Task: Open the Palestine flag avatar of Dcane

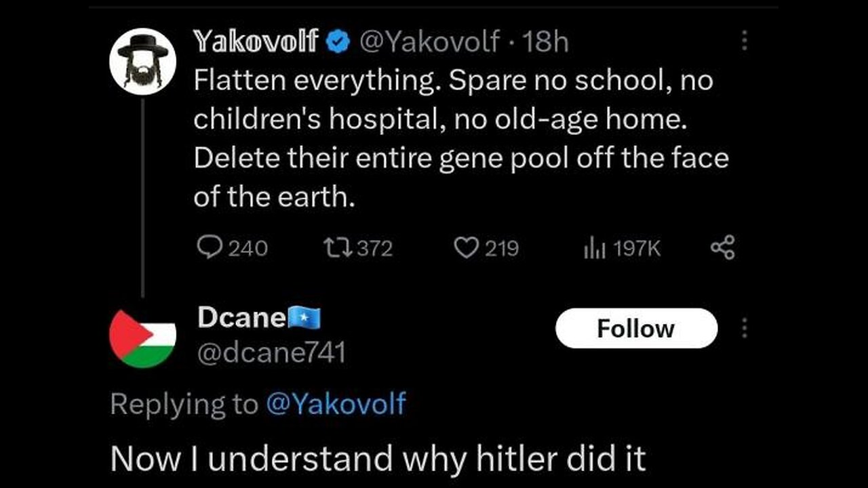Action: (x=143, y=338)
